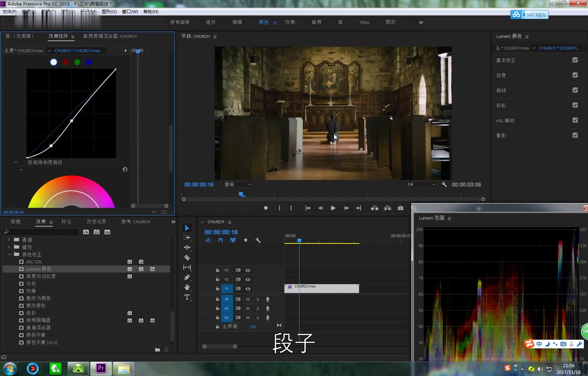This screenshot has width=588, height=376.
Task: Uncheck the 基本校正 checkbox
Action: coord(575,60)
